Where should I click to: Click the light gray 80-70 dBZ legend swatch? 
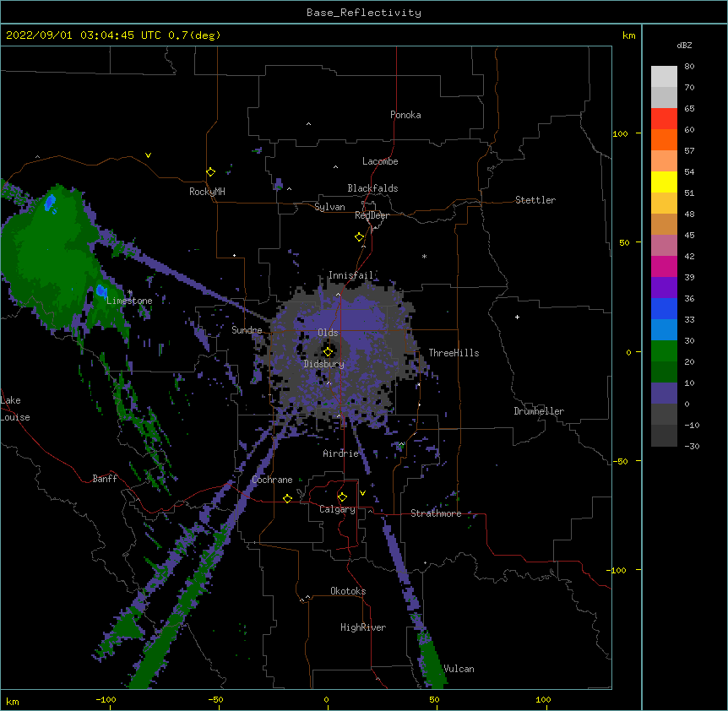point(664,77)
